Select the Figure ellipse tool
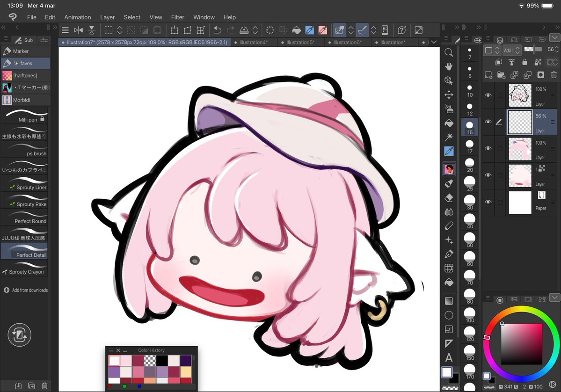The height and width of the screenshot is (392, 561). point(449,315)
